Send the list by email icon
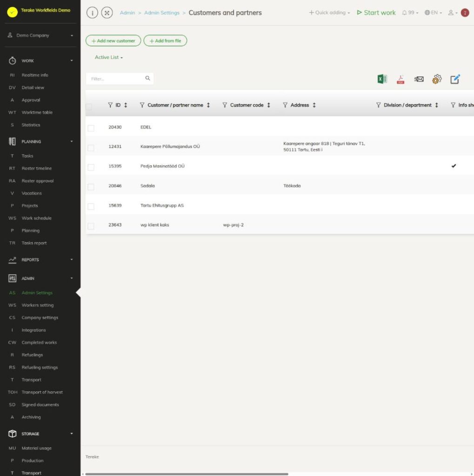This screenshot has width=474, height=476. point(419,79)
